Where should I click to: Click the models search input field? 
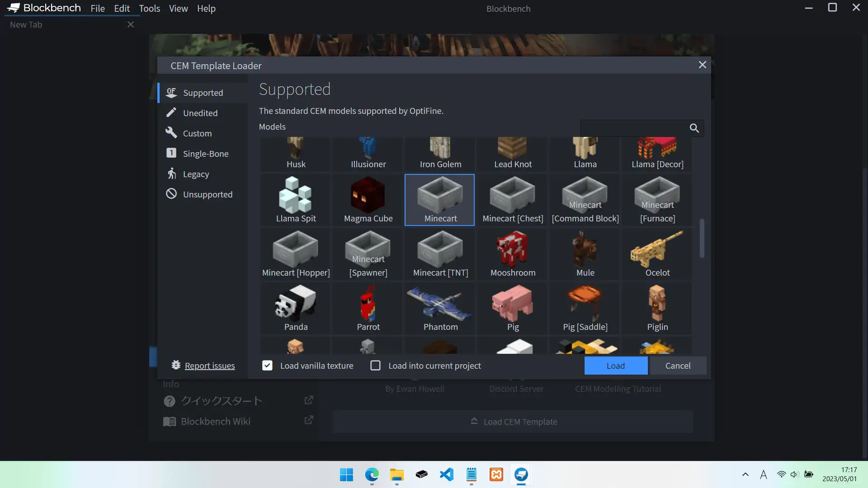633,128
